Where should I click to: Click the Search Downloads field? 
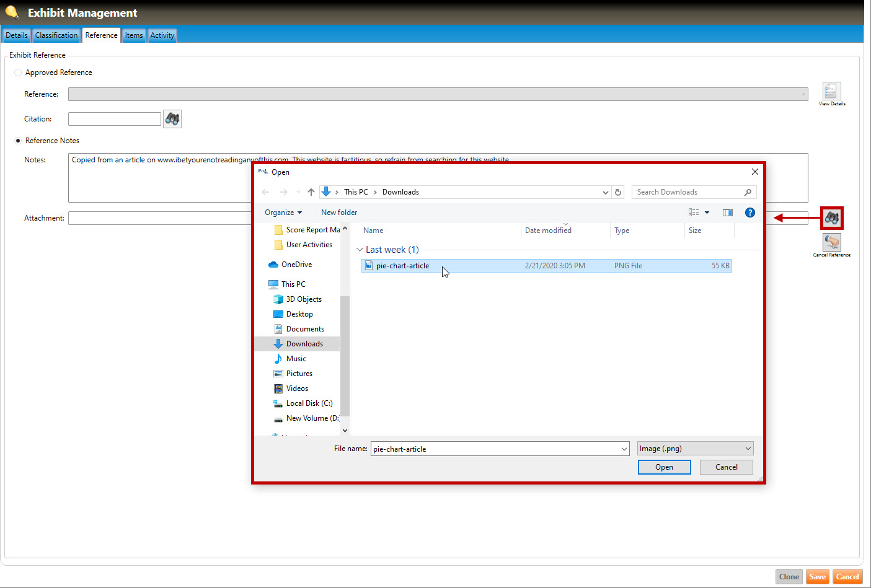688,192
